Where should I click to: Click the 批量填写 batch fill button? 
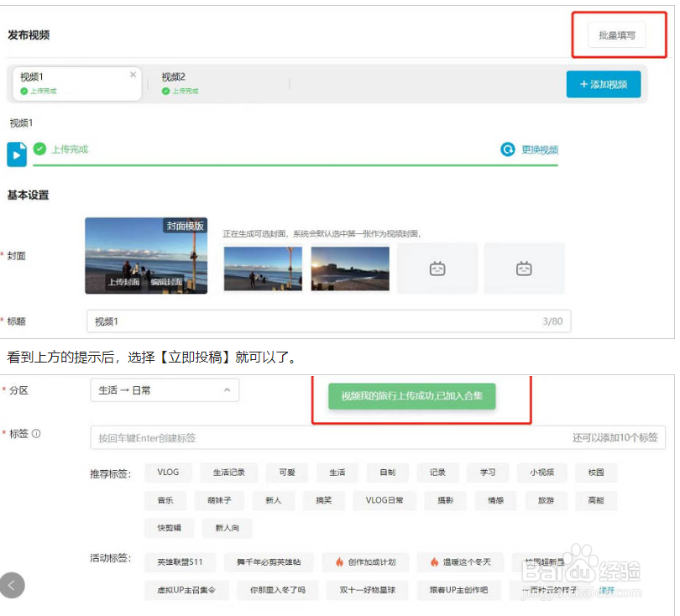coord(616,35)
